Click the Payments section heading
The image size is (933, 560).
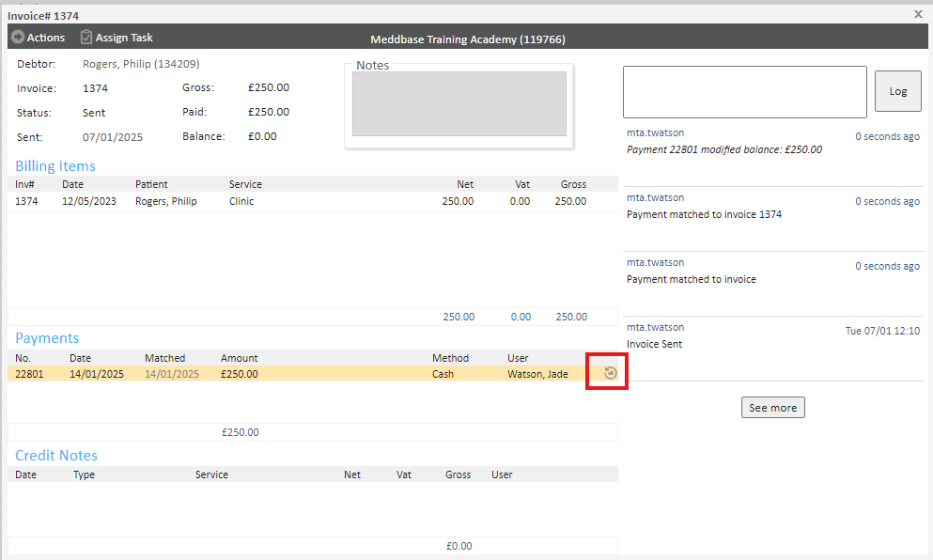coord(47,338)
